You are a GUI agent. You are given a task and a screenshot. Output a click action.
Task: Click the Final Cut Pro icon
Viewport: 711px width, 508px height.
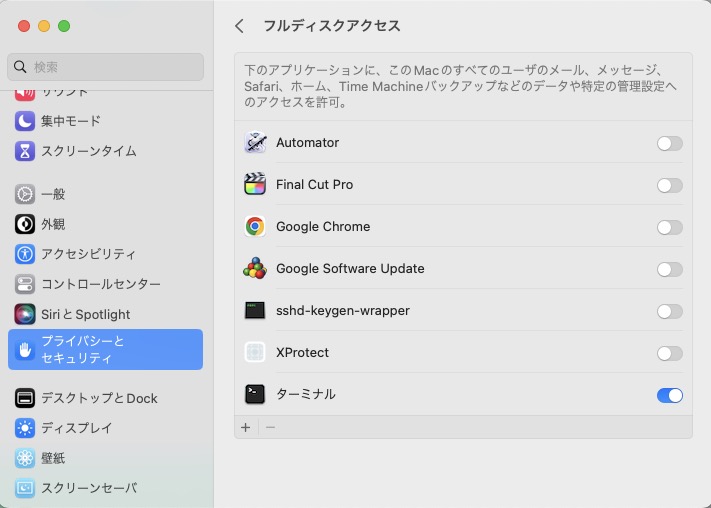point(255,185)
